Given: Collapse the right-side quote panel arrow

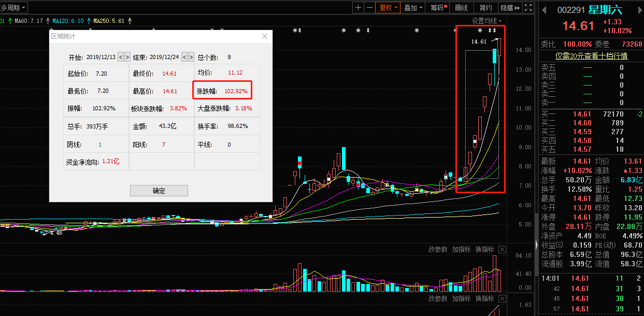Looking at the screenshot, I should click(536, 243).
